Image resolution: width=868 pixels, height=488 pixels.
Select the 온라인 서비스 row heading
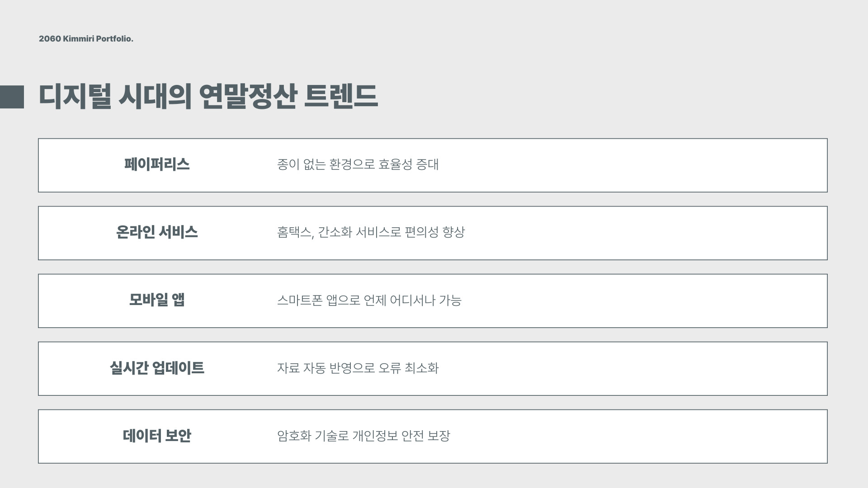tap(157, 232)
